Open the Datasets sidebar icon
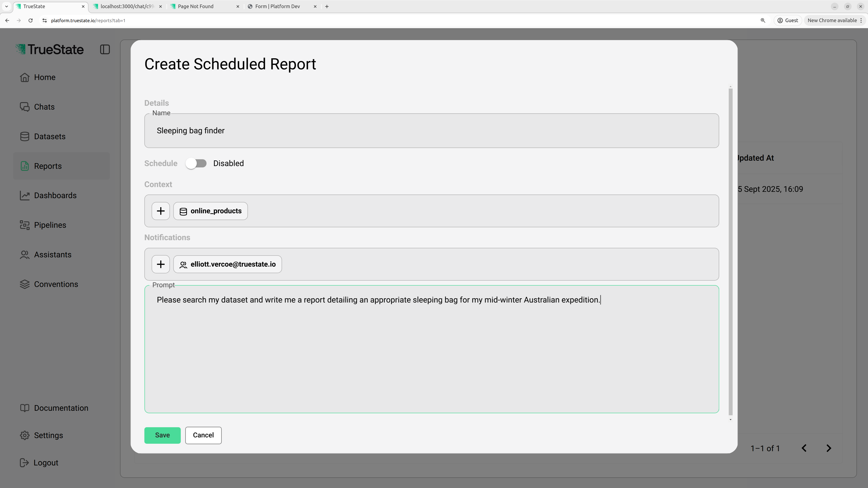Viewport: 868px width, 488px height. click(25, 136)
